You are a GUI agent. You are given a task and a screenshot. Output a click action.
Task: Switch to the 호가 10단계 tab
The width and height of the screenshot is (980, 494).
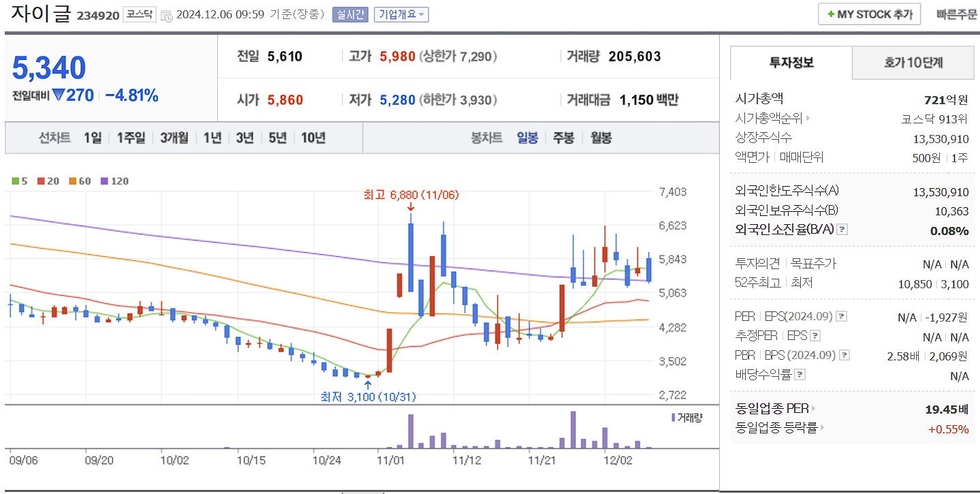point(913,62)
